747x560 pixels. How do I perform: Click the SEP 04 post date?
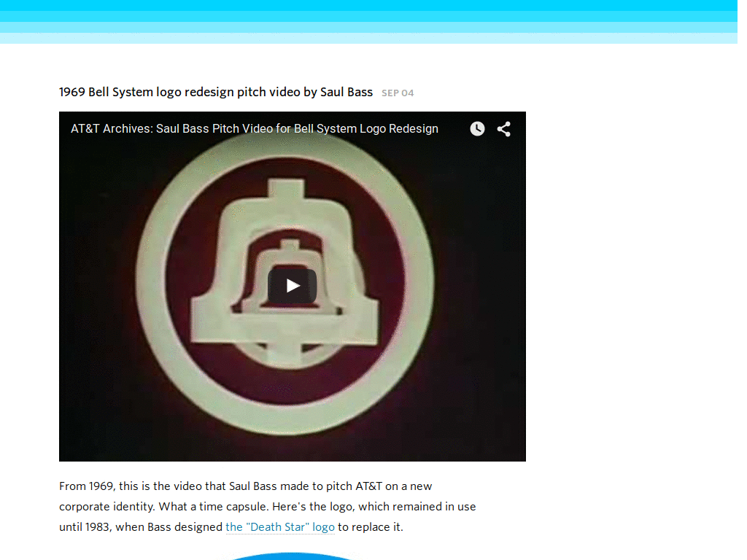pos(398,93)
